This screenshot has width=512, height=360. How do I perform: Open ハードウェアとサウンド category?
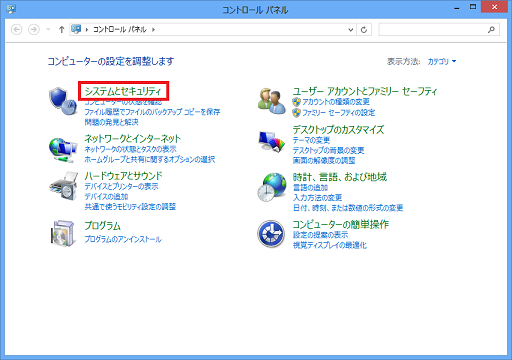[123, 175]
